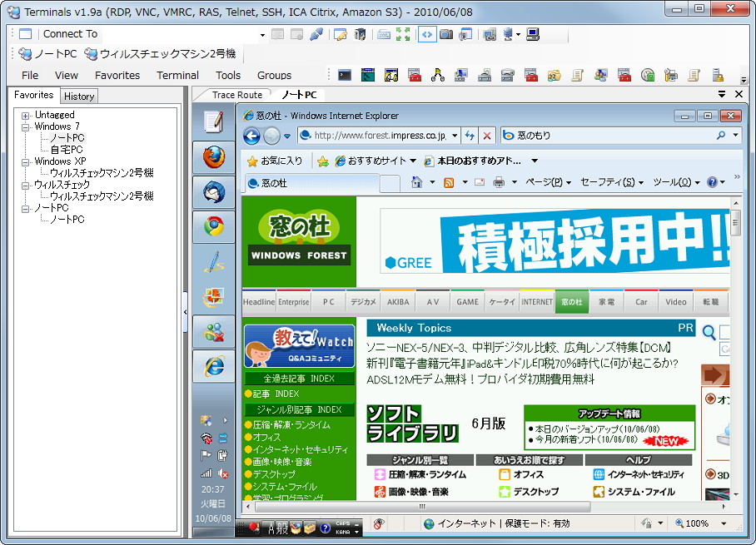Click the screen capture camera icon on Terminals toolbar
This screenshot has width=756, height=545.
pos(447,36)
